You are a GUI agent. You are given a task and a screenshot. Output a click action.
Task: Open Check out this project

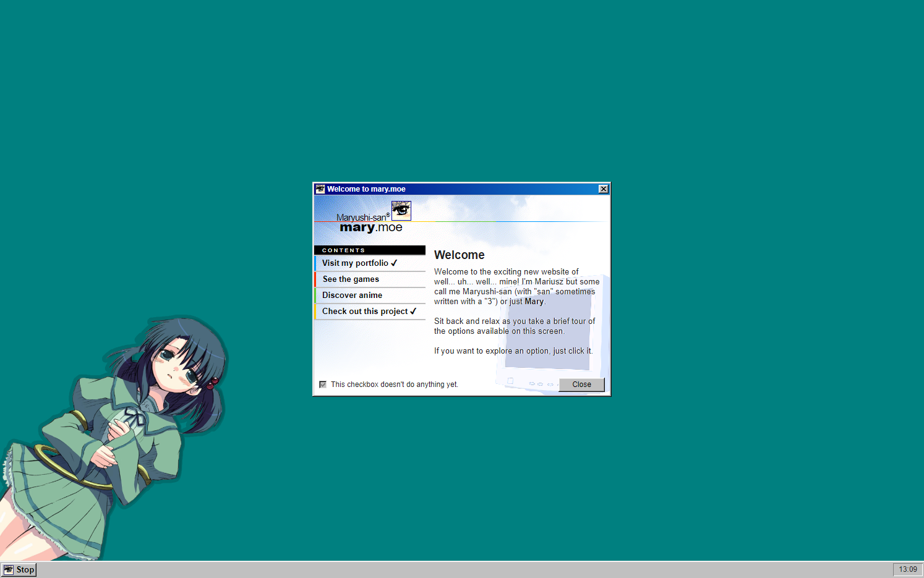click(x=364, y=312)
